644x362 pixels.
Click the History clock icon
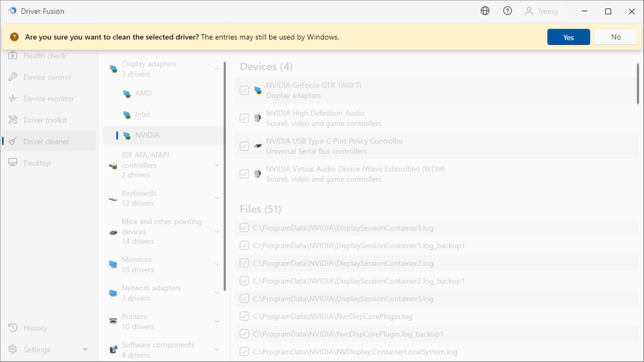tap(13, 328)
